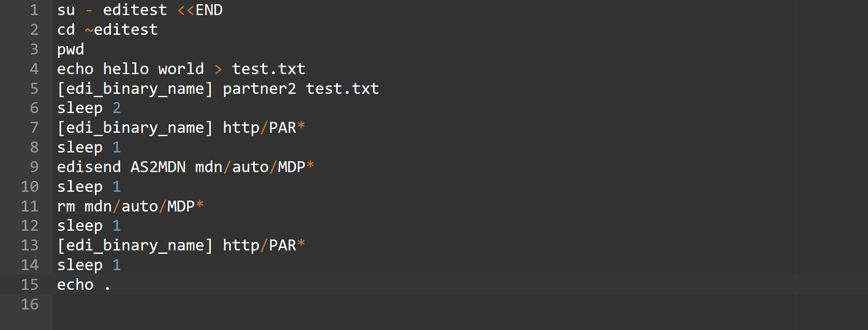Click the 'rm' command on line 11
The width and height of the screenshot is (868, 330).
pyautogui.click(x=66, y=206)
